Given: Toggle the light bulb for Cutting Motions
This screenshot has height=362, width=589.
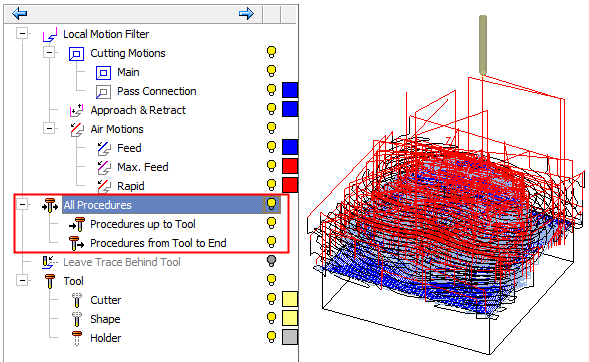Looking at the screenshot, I should (271, 52).
